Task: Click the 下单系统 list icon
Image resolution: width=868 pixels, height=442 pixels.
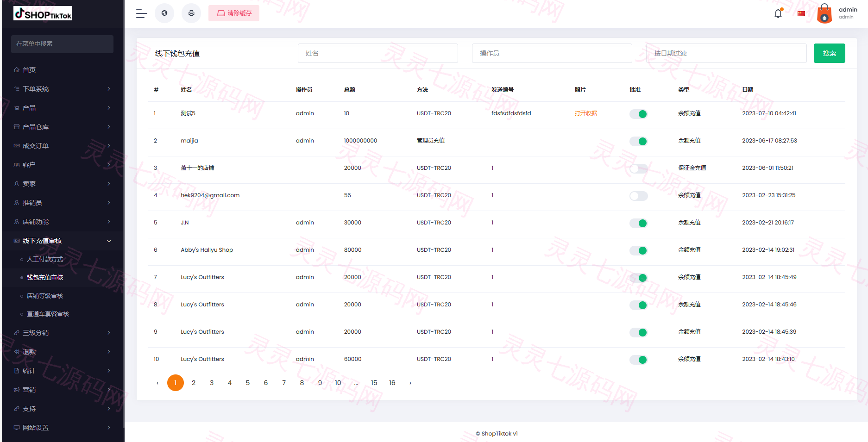Action: [17, 89]
